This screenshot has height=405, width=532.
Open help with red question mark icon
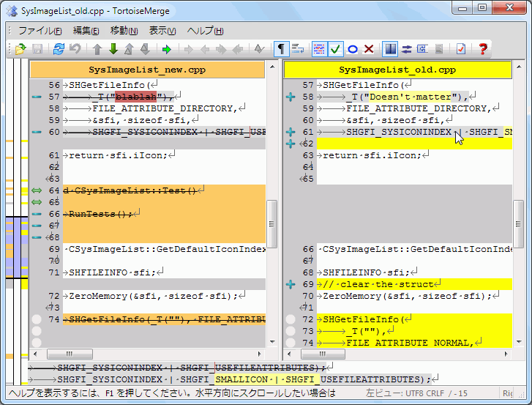483,49
